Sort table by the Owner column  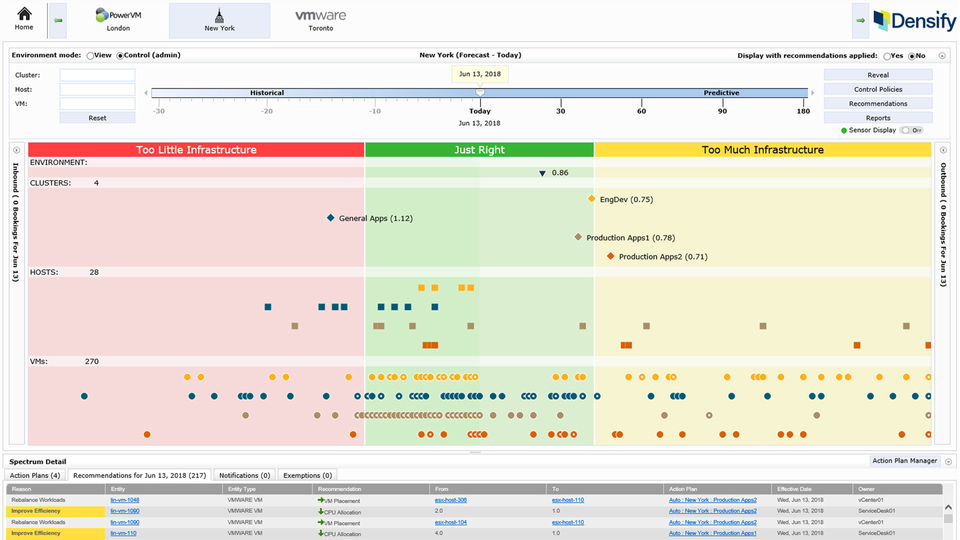click(x=898, y=489)
